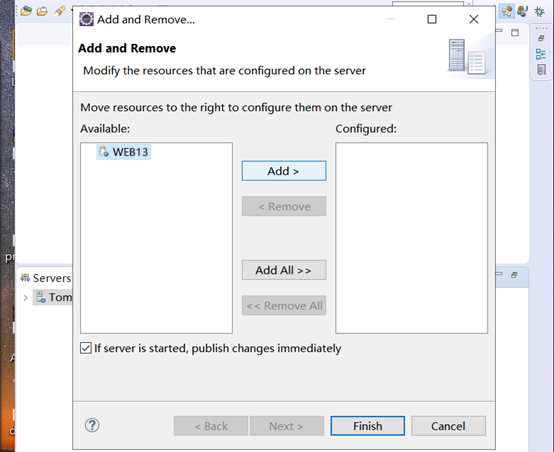Expand the Tomcat server tree node
Screen dimensions: 554x452
[x=25, y=298]
